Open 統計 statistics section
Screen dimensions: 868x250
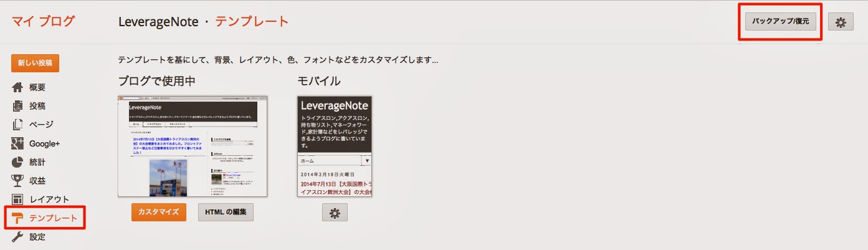(37, 162)
